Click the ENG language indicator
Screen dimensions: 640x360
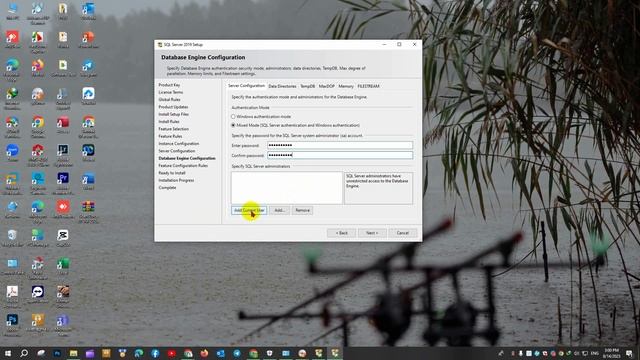[594, 353]
